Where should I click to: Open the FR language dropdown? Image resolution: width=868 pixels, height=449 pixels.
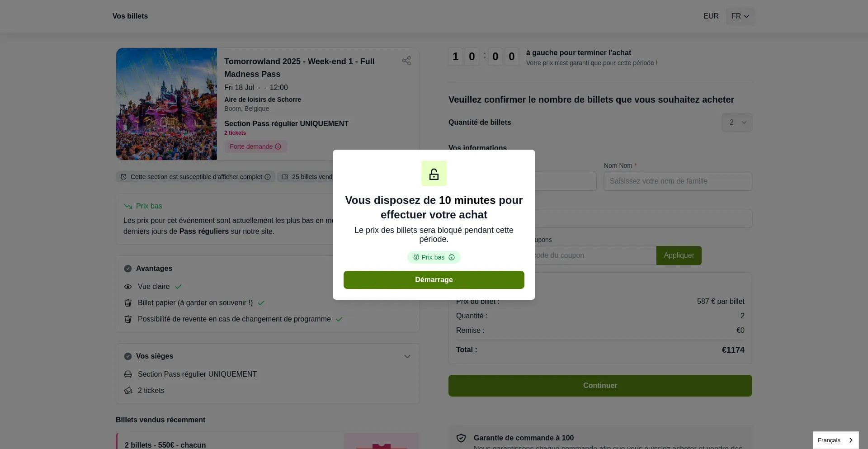pyautogui.click(x=740, y=16)
